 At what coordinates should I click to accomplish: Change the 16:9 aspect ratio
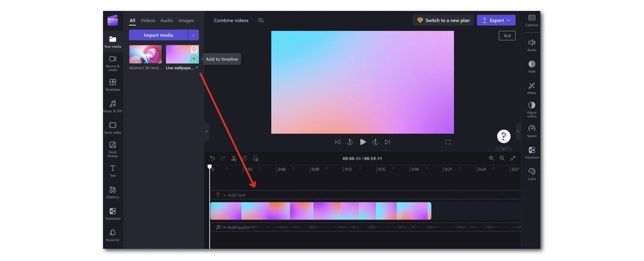[x=507, y=35]
